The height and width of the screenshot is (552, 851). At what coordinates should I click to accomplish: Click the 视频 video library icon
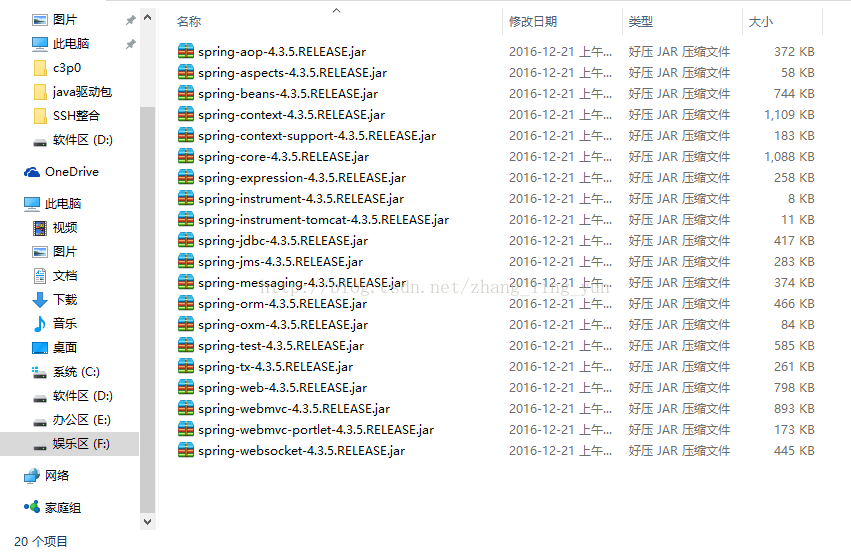point(40,228)
